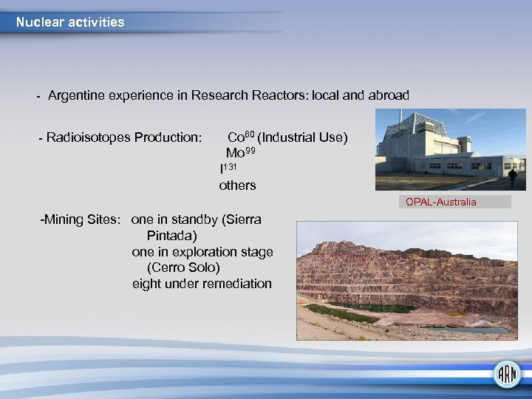532x399 pixels.
Task: Click the word 'others' in isotopes list
Action: tap(237, 185)
